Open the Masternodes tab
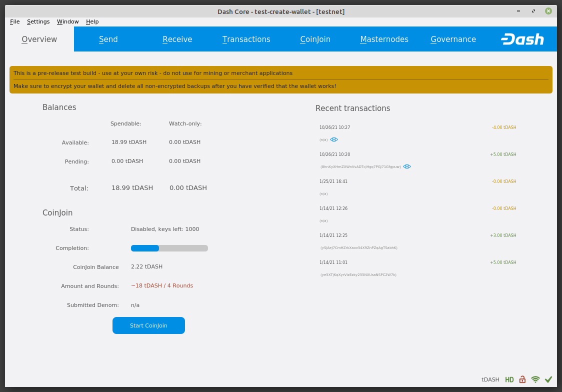The width and height of the screenshot is (562, 392). coord(384,39)
